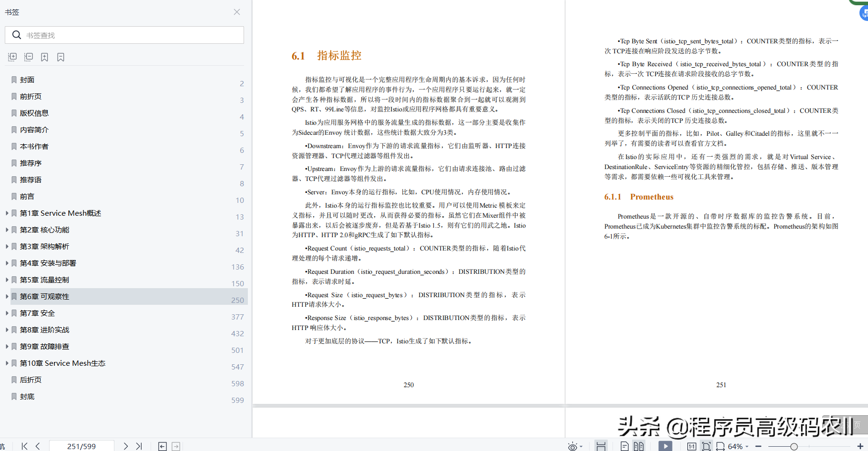This screenshot has width=868, height=451.
Task: Click the 6.1.1 Prometheus heading
Action: [639, 197]
